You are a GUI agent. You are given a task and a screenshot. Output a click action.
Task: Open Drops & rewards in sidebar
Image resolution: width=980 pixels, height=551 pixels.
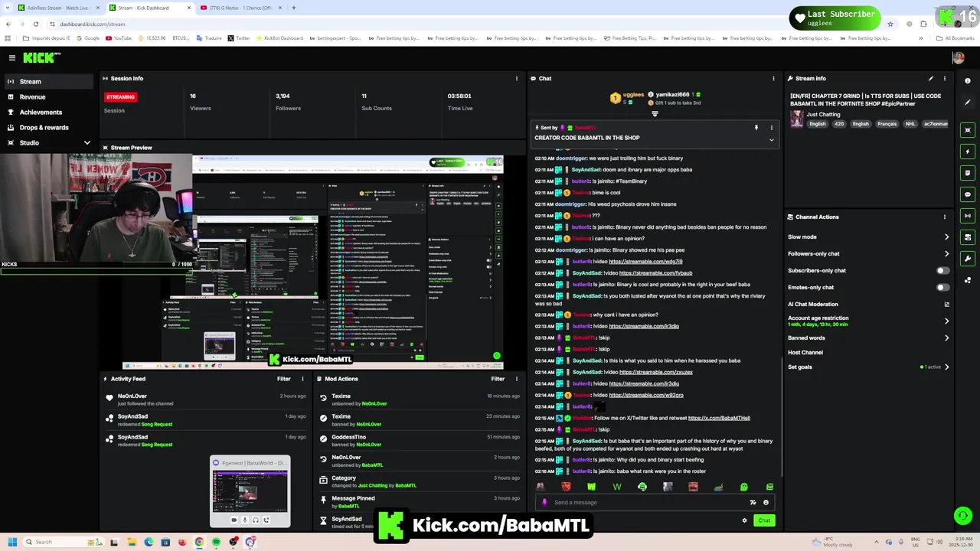click(x=49, y=128)
